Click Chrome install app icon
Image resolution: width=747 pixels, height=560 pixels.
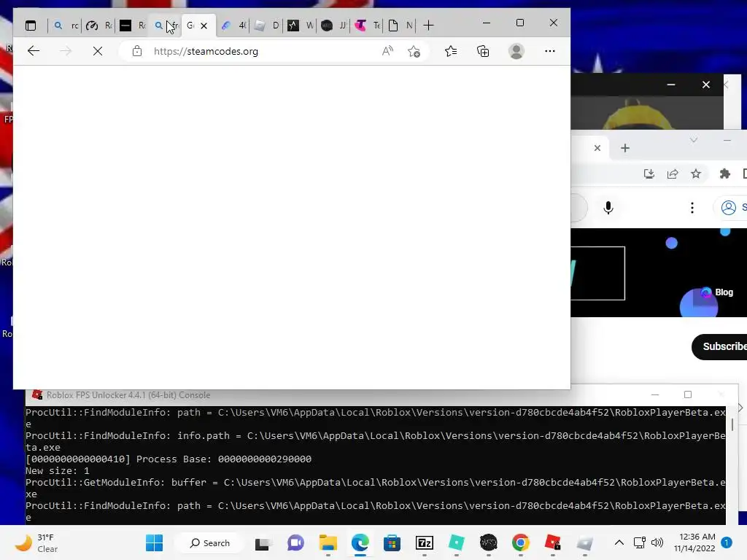[649, 174]
